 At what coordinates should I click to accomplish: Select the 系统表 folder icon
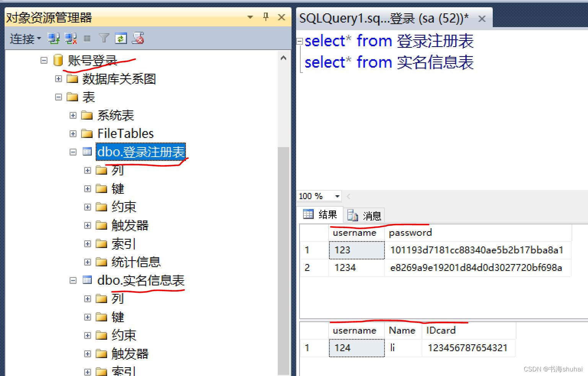[87, 115]
